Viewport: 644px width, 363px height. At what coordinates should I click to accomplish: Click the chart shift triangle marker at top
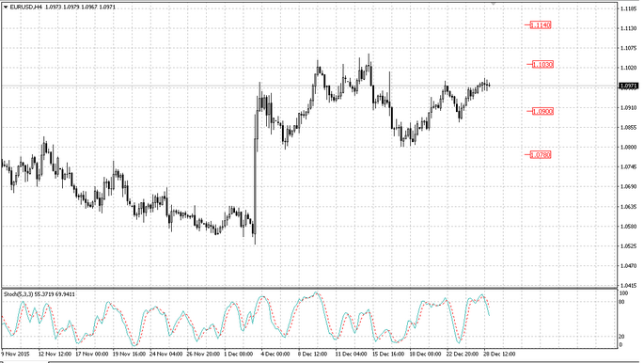pyautogui.click(x=494, y=3)
